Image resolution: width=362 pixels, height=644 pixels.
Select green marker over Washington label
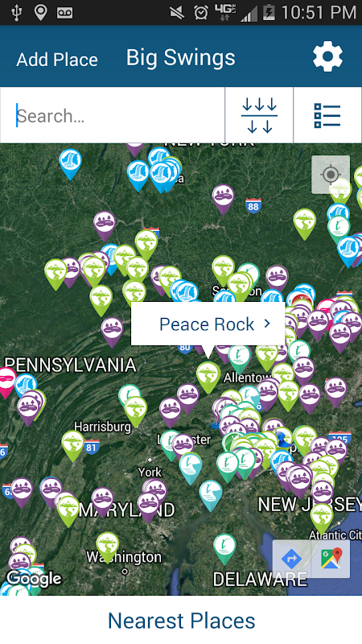108,547
